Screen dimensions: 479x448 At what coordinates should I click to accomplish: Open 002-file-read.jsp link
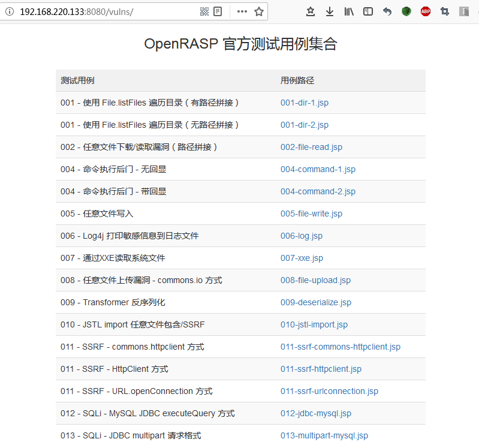click(x=311, y=147)
